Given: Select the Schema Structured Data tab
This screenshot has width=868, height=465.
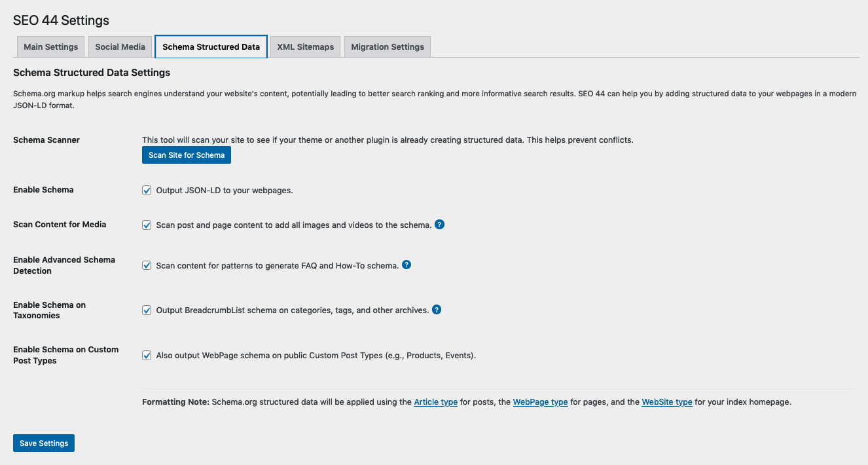Looking at the screenshot, I should pyautogui.click(x=210, y=46).
